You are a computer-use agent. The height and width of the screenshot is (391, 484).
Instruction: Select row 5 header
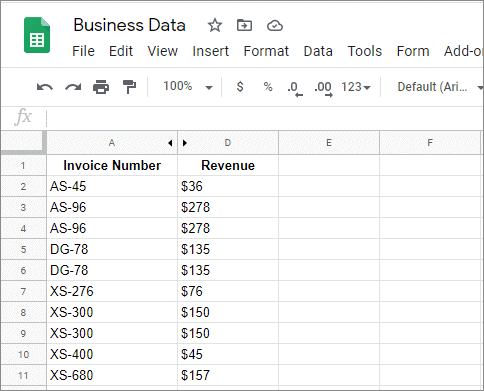pos(23,249)
